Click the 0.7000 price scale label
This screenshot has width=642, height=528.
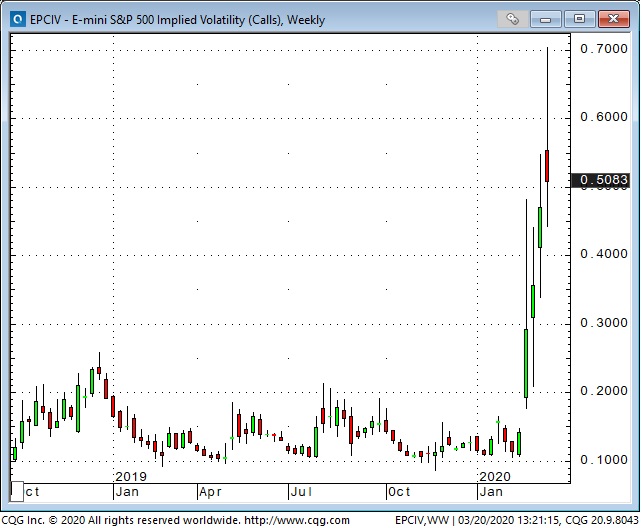(x=604, y=49)
